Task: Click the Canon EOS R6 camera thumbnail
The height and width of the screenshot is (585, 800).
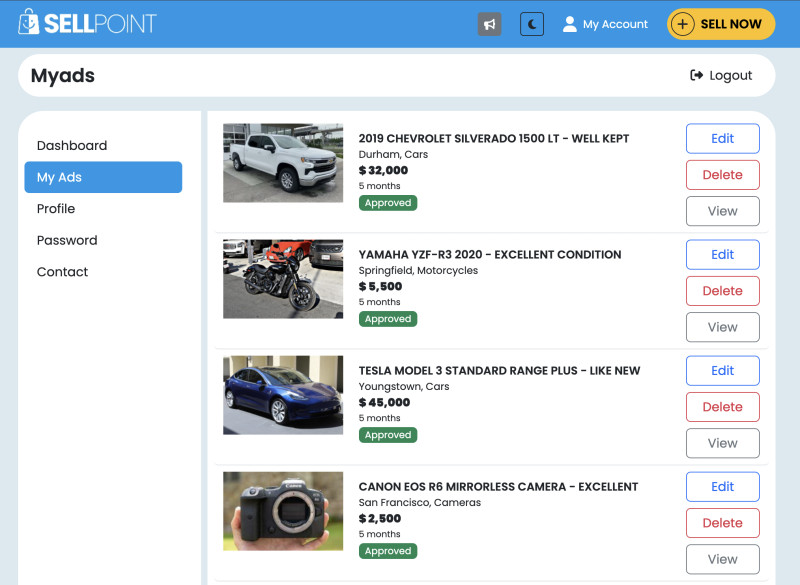Action: coord(283,511)
